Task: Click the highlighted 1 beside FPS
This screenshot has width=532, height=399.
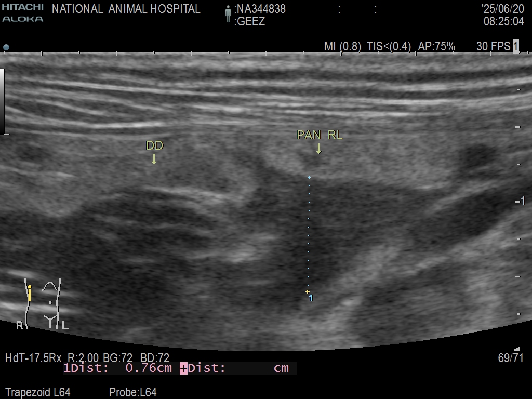Action: tap(515, 46)
